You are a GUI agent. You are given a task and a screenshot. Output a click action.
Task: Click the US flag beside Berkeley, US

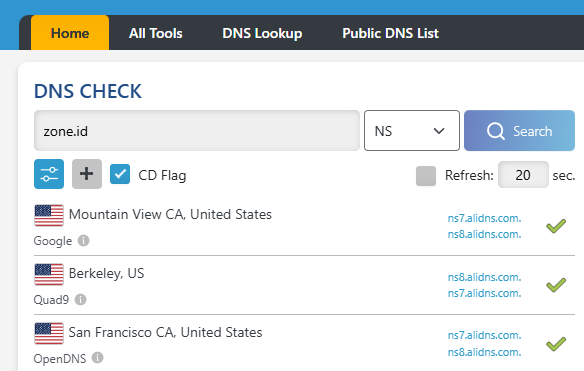point(49,274)
